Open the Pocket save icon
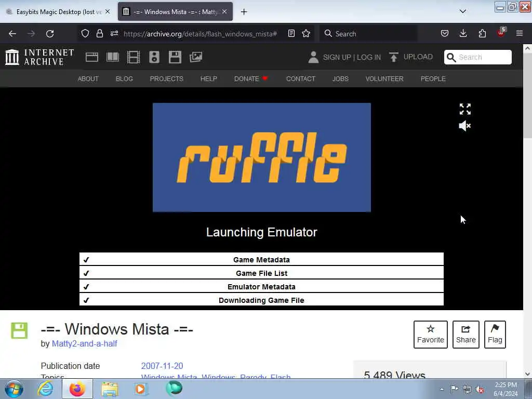532x399 pixels. (x=445, y=33)
